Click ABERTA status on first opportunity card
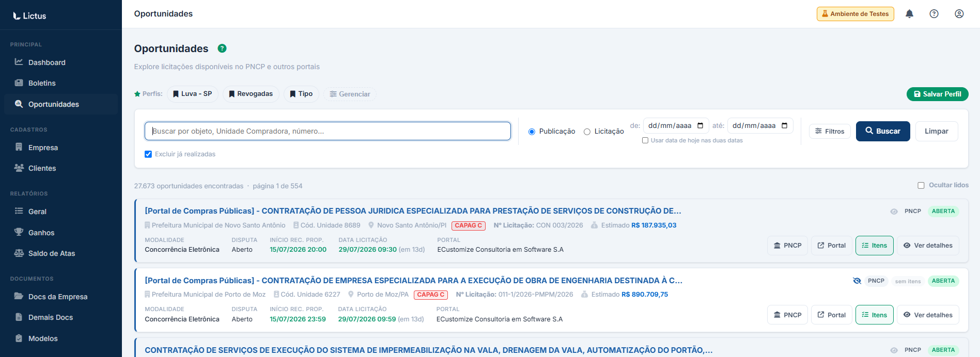 coord(943,212)
